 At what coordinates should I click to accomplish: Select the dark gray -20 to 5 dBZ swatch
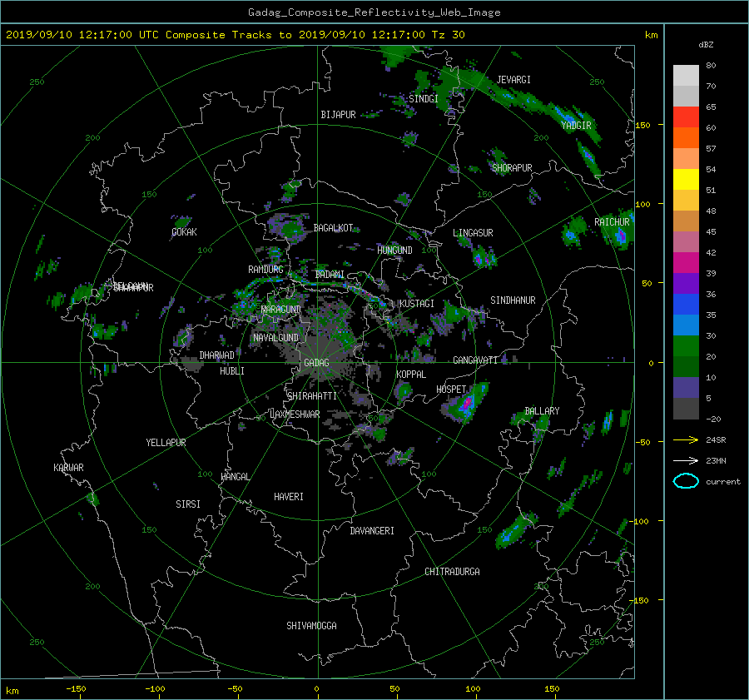(686, 409)
